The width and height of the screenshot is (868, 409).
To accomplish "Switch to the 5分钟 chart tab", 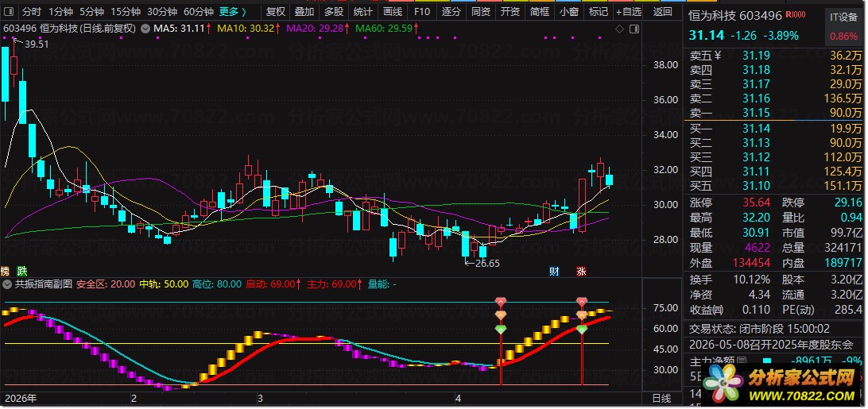I will [92, 12].
